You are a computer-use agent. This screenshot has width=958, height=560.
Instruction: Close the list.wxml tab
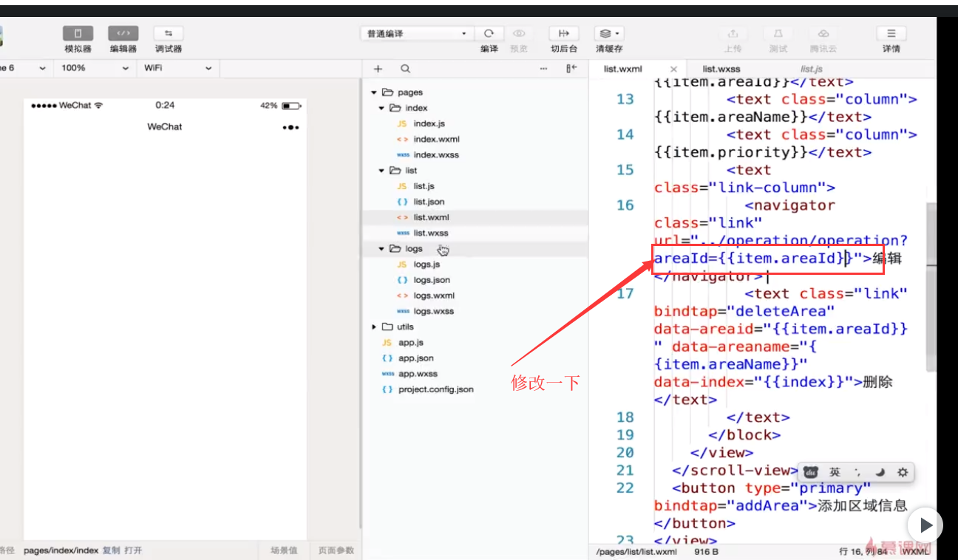(673, 69)
